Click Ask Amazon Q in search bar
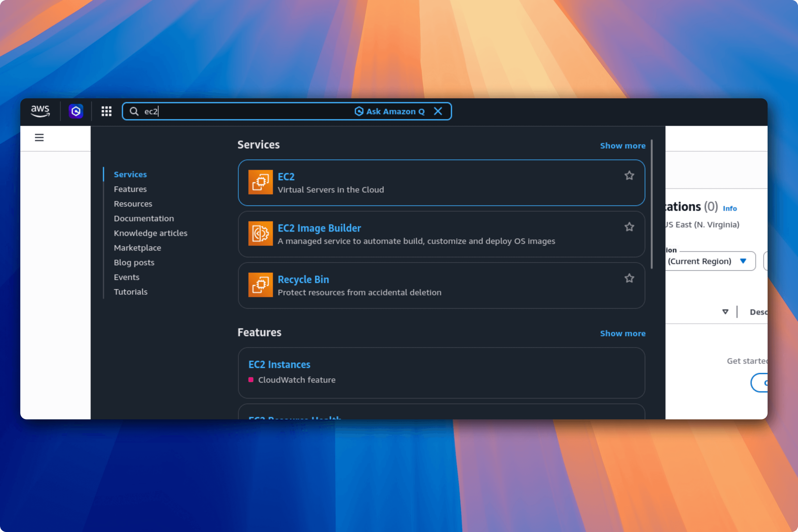Image resolution: width=798 pixels, height=532 pixels. click(389, 111)
